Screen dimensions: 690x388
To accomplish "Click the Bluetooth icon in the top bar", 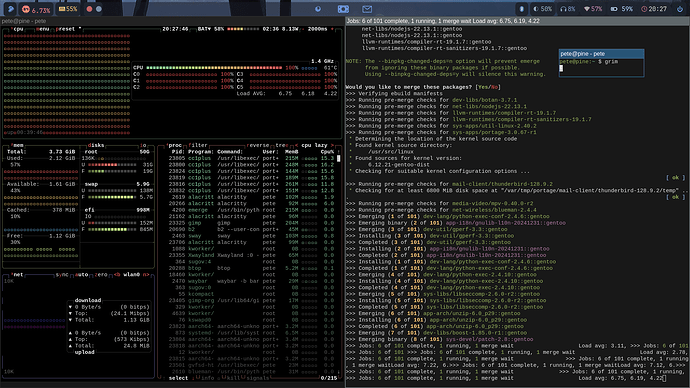I will (521, 9).
